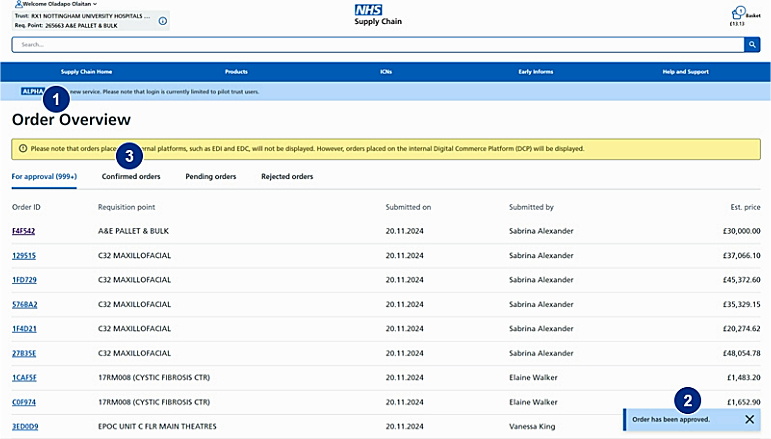This screenshot has width=771, height=439.
Task: Open Supply Chain Home menu
Action: (87, 72)
